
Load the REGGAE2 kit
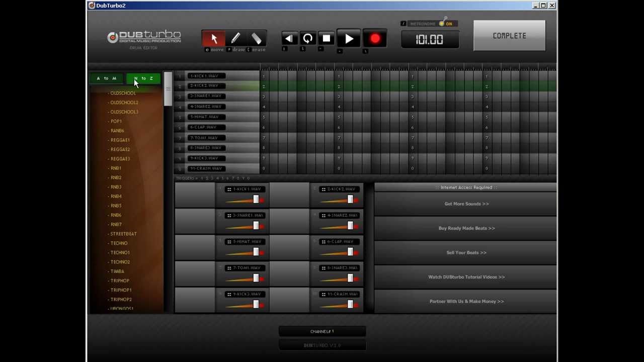pos(119,149)
